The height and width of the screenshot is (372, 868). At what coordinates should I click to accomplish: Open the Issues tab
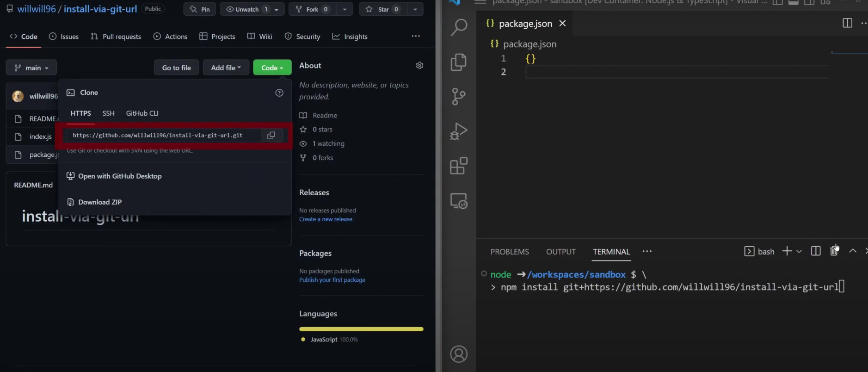pos(64,37)
